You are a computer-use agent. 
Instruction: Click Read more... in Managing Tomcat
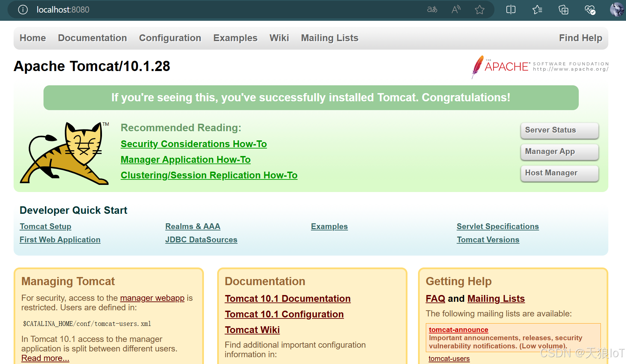(x=45, y=358)
